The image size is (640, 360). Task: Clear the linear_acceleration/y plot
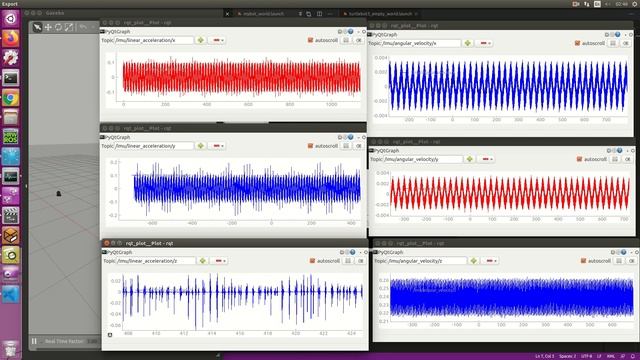(359, 146)
